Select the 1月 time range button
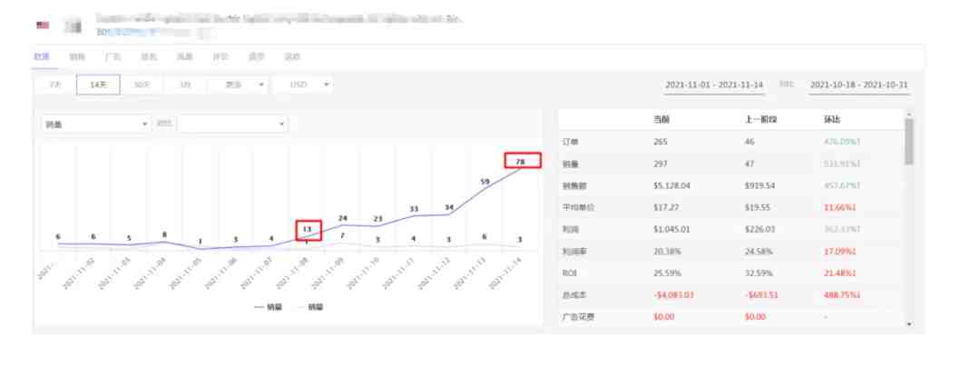The width and height of the screenshot is (980, 368). tap(185, 85)
